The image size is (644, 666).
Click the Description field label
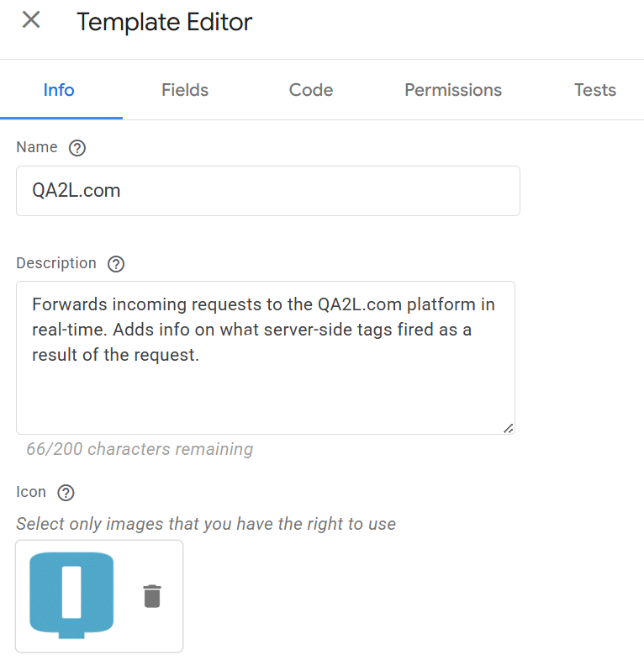click(x=56, y=263)
